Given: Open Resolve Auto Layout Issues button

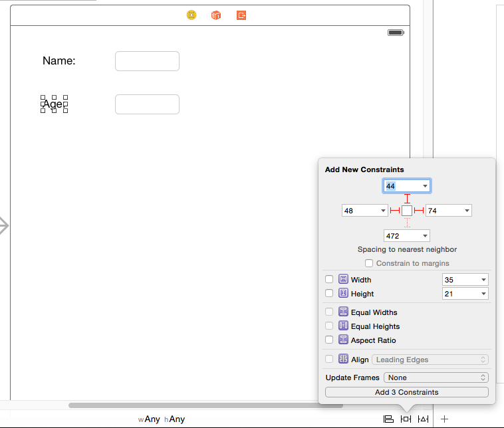Looking at the screenshot, I should (423, 419).
